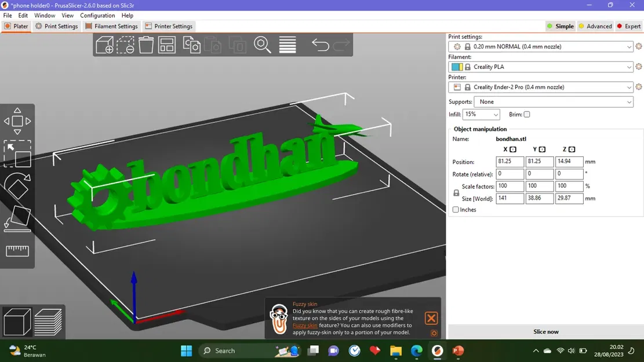Click the taskbar Search box

250,350
